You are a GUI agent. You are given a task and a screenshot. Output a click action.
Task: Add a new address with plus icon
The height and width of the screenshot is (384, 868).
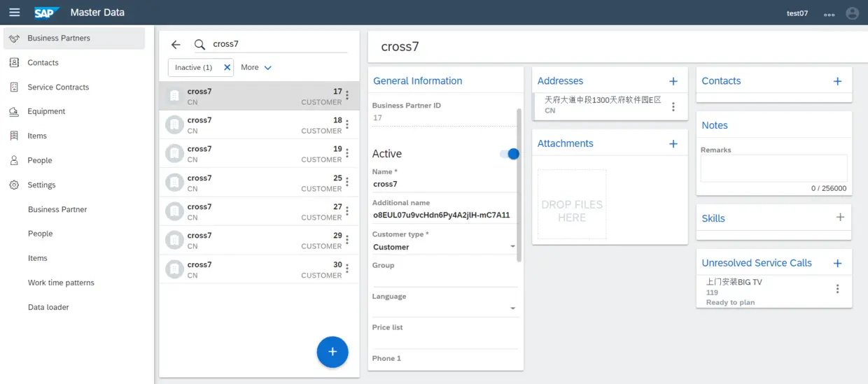click(x=673, y=81)
